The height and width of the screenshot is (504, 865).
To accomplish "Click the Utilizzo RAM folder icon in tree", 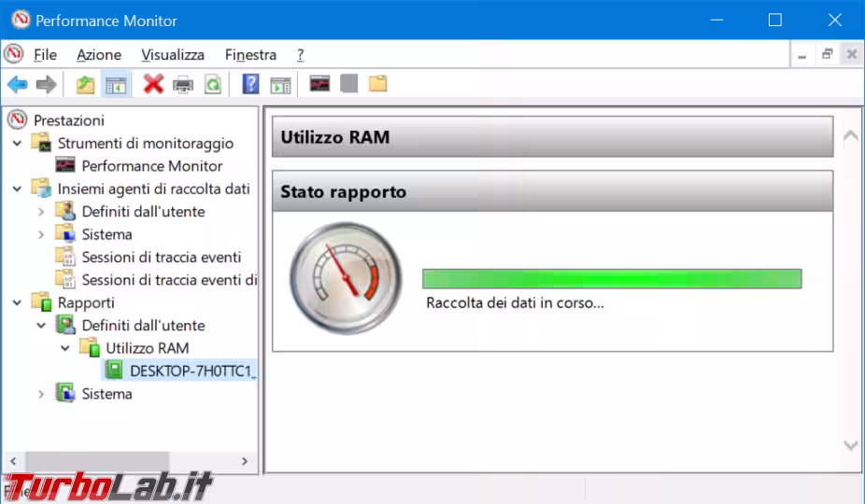I will (90, 347).
